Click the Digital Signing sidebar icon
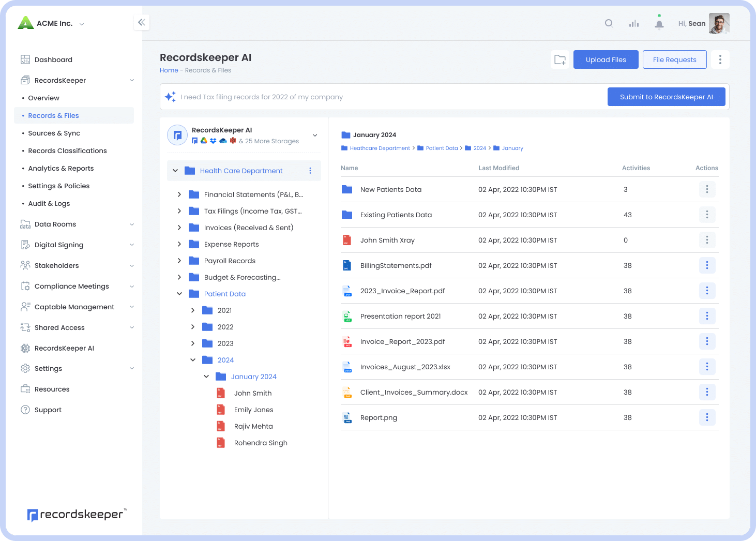The height and width of the screenshot is (541, 756). (25, 245)
